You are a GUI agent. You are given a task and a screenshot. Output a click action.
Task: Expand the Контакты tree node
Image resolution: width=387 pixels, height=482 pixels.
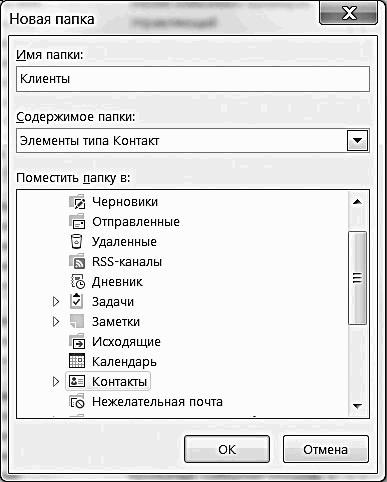(56, 381)
